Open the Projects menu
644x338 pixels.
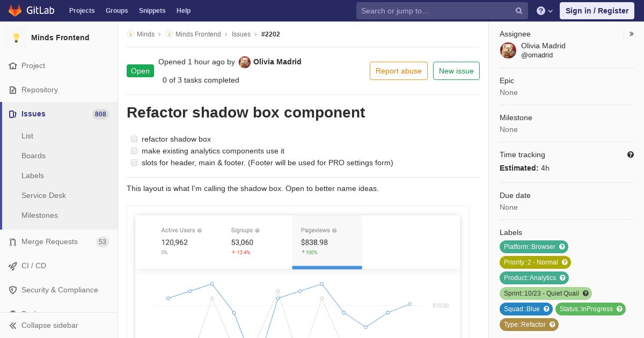pyautogui.click(x=82, y=11)
